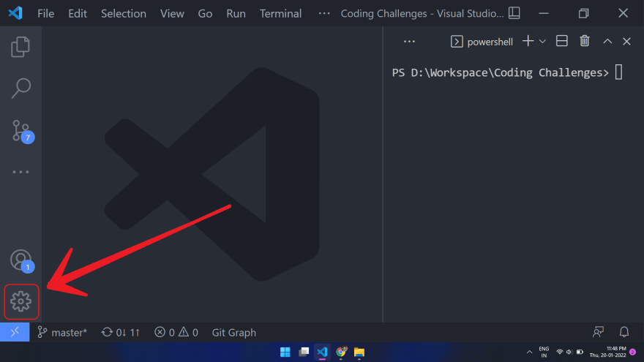Screen dimensions: 644x362
Task: Open the Wi-Fi network tray icon
Action: point(559,352)
